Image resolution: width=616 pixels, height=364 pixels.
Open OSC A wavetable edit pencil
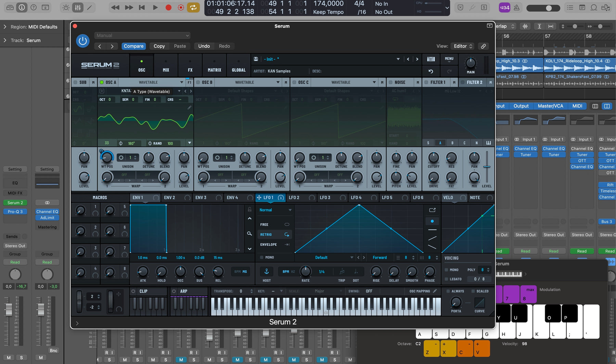[x=189, y=108]
